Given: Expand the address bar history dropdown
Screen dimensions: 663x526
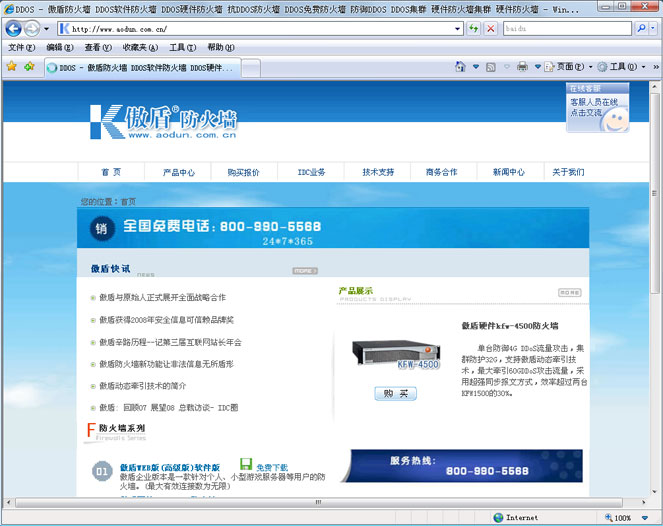Looking at the screenshot, I should click(457, 29).
